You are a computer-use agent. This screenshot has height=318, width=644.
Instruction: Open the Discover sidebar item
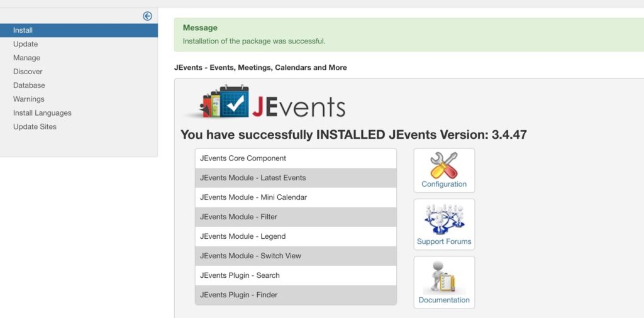click(28, 72)
